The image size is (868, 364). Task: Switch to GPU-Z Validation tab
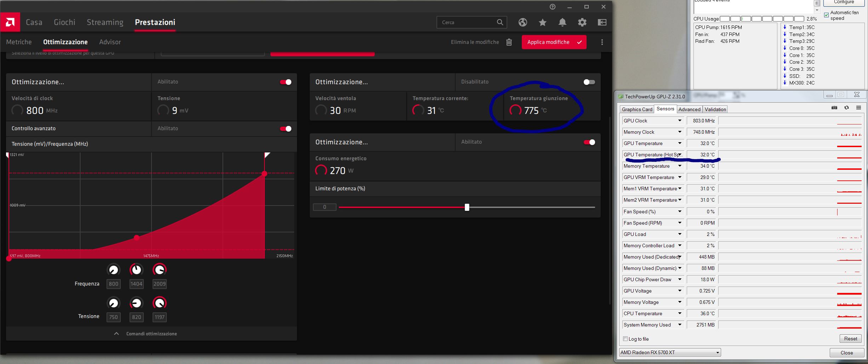click(715, 109)
